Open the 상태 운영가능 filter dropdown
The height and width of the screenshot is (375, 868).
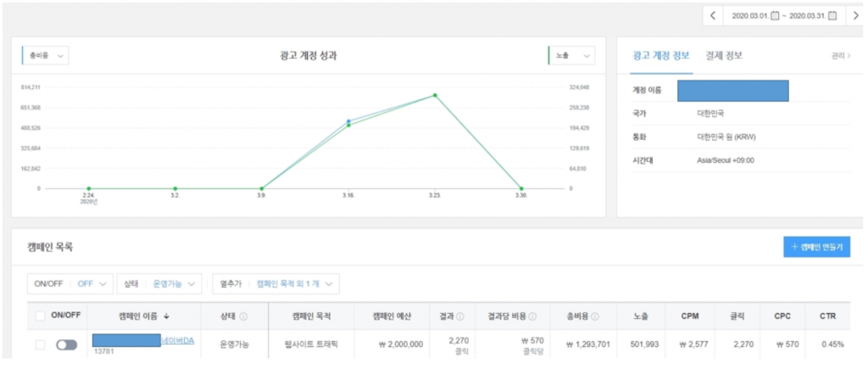coord(159,283)
